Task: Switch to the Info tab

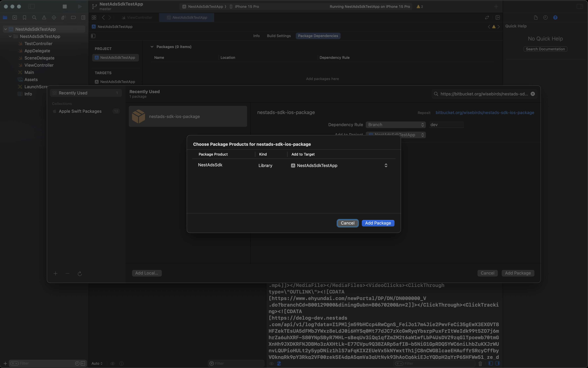Action: (x=256, y=36)
